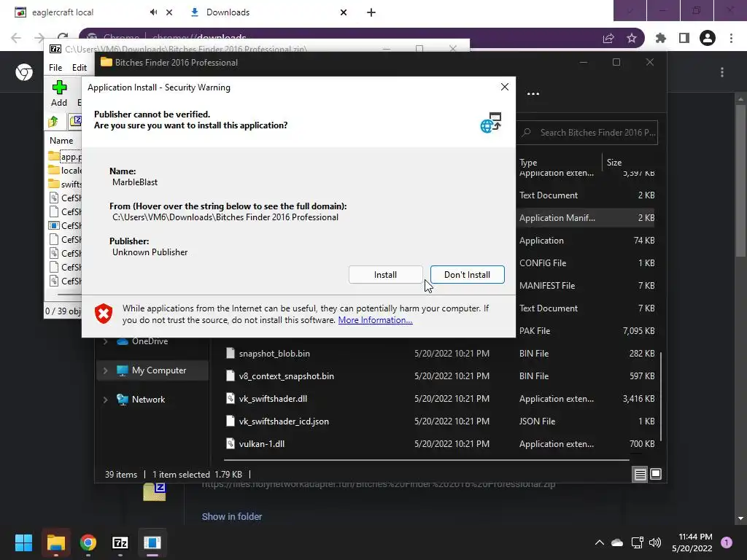The width and height of the screenshot is (747, 560).
Task: Open 7-Zip from taskbar
Action: (120, 542)
